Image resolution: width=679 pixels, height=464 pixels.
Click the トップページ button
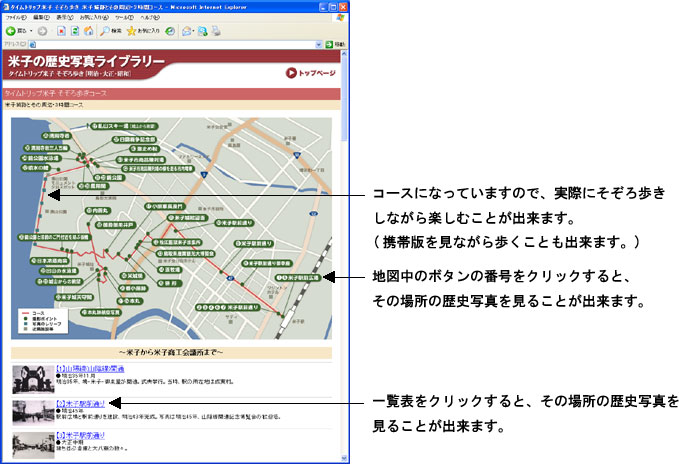click(311, 72)
